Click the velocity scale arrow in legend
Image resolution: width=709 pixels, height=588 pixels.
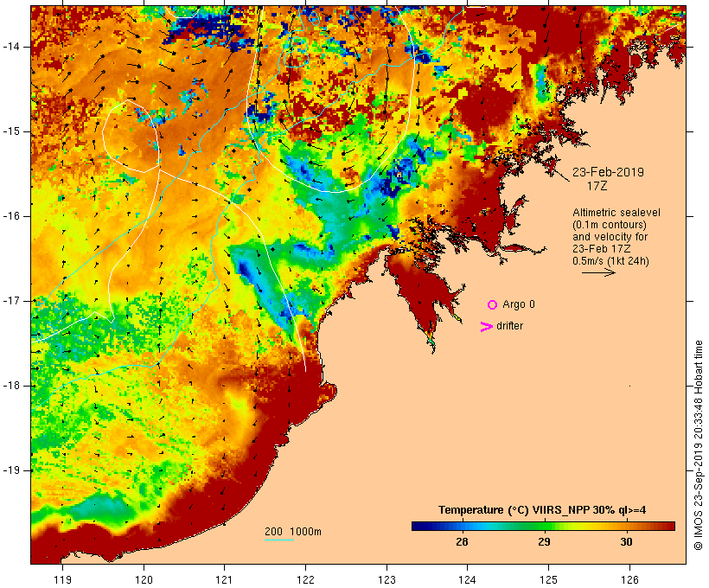[598, 272]
